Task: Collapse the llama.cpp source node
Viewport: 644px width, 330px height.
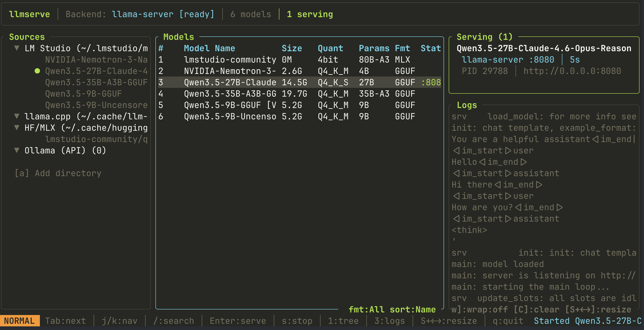Action: click(17, 116)
